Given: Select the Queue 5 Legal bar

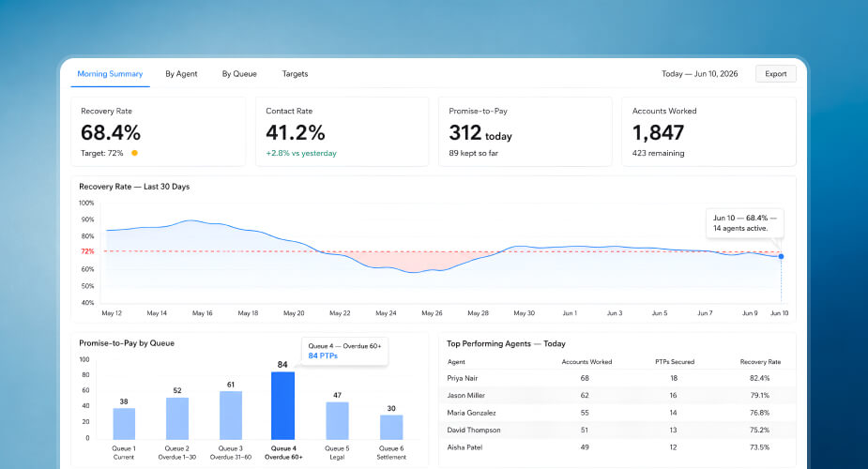Looking at the screenshot, I should [337, 421].
